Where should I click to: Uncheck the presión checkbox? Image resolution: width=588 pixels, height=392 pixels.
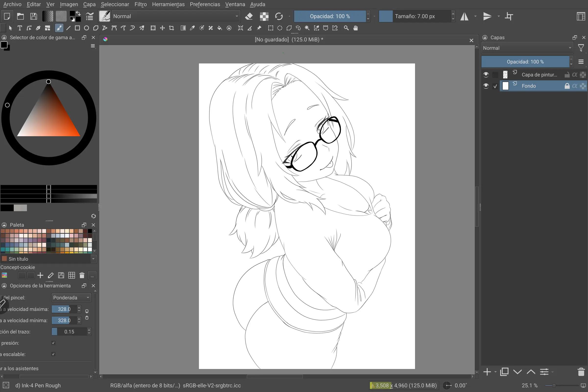[53, 343]
